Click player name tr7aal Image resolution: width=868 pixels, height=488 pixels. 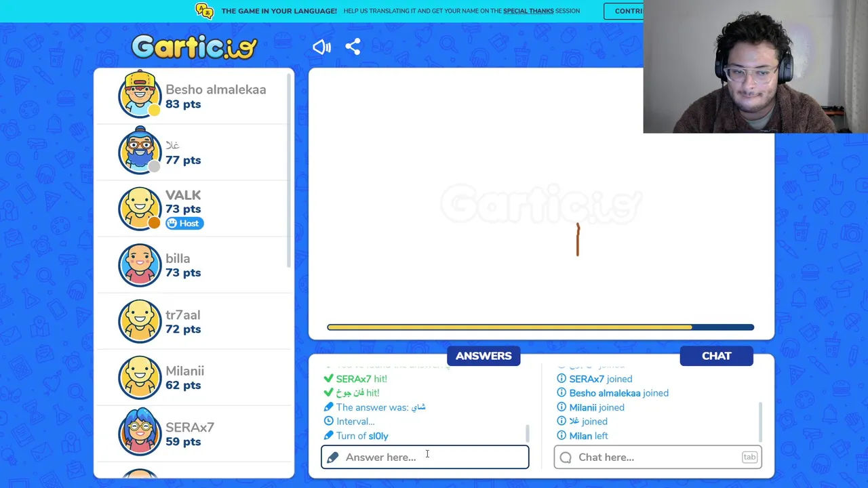[x=183, y=314]
